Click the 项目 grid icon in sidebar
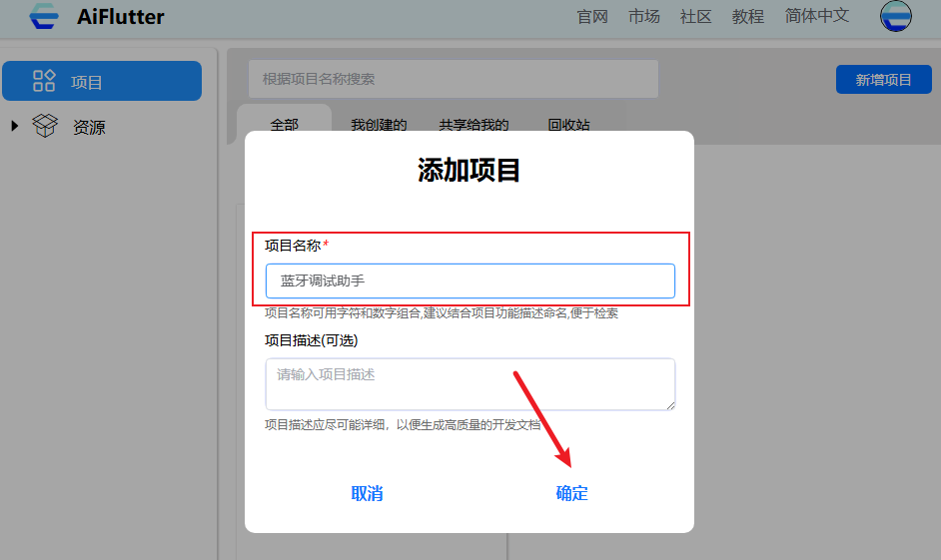The height and width of the screenshot is (560, 941). (x=44, y=80)
